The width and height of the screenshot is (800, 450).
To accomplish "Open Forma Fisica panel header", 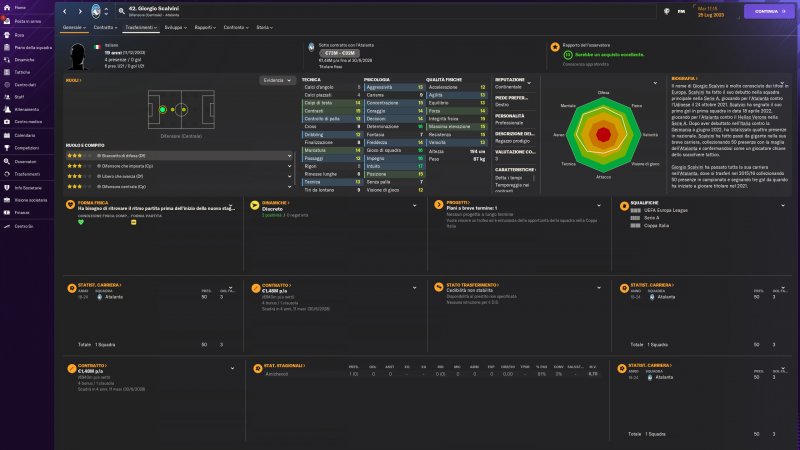I will (94, 201).
